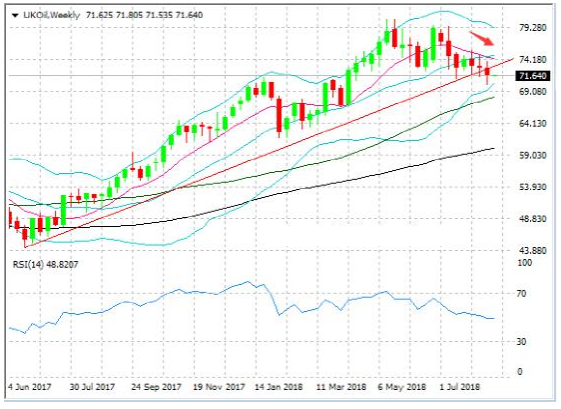The height and width of the screenshot is (409, 561).
Task: Open the chart menu triangle beside UKOil
Action: coord(15,15)
